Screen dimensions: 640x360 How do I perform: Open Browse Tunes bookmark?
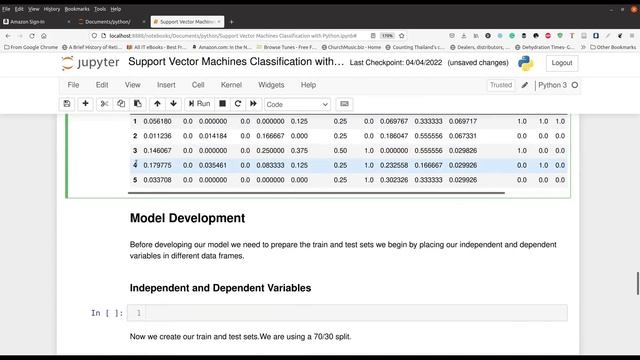tap(286, 47)
